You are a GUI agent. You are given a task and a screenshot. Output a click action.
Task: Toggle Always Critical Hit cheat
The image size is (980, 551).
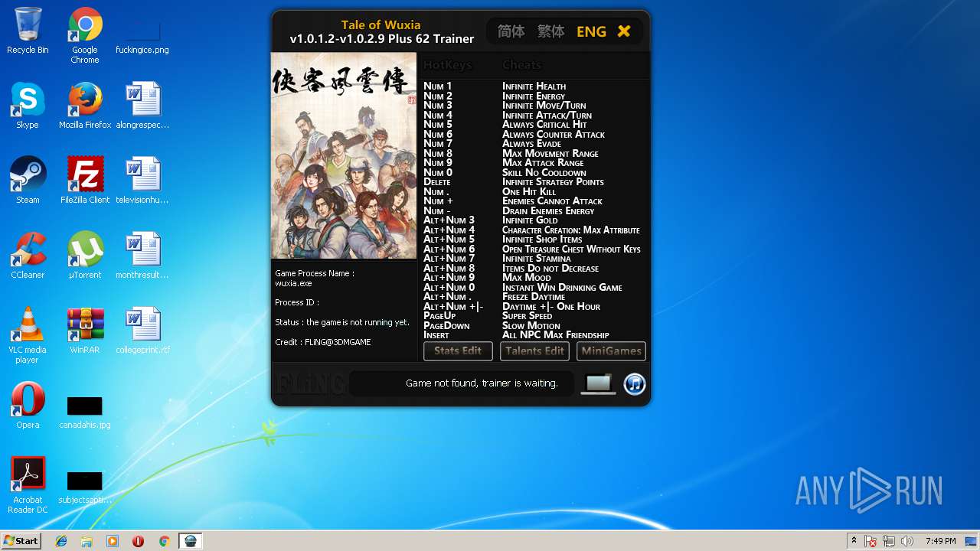point(544,125)
